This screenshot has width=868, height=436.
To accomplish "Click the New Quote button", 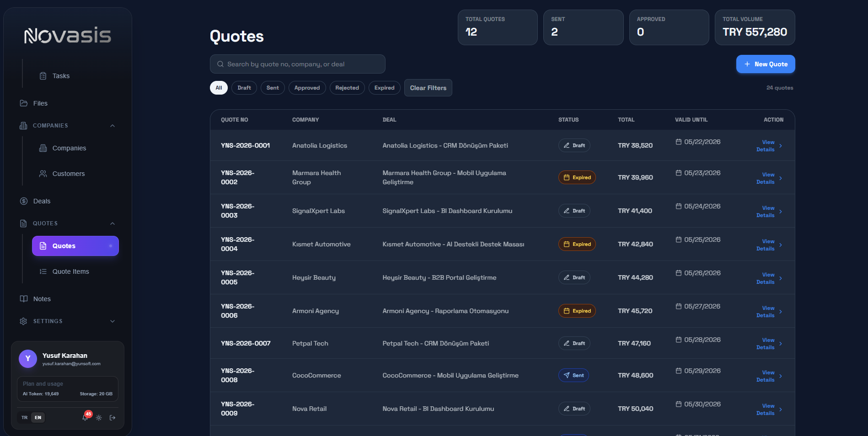I will click(x=766, y=64).
